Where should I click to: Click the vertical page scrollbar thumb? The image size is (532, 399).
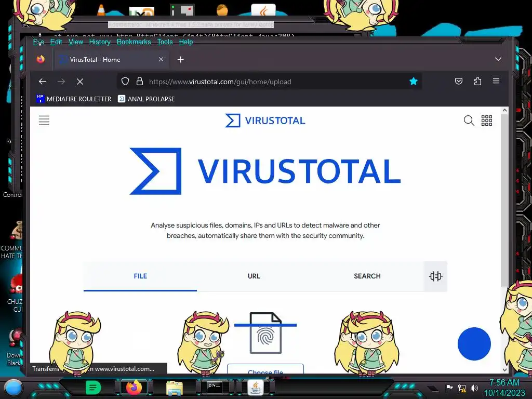(504, 200)
